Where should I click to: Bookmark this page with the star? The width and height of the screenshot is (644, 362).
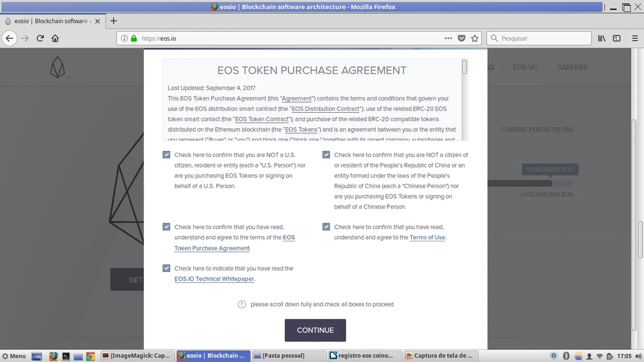[474, 38]
